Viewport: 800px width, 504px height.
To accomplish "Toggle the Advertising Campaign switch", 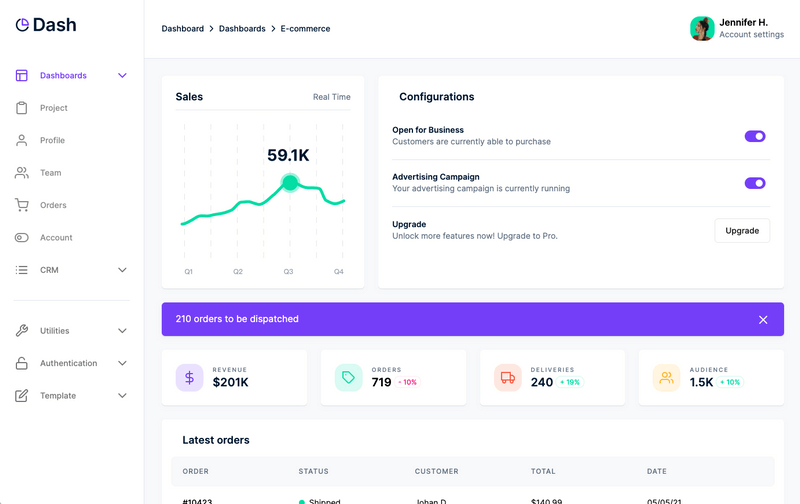I will [x=755, y=183].
